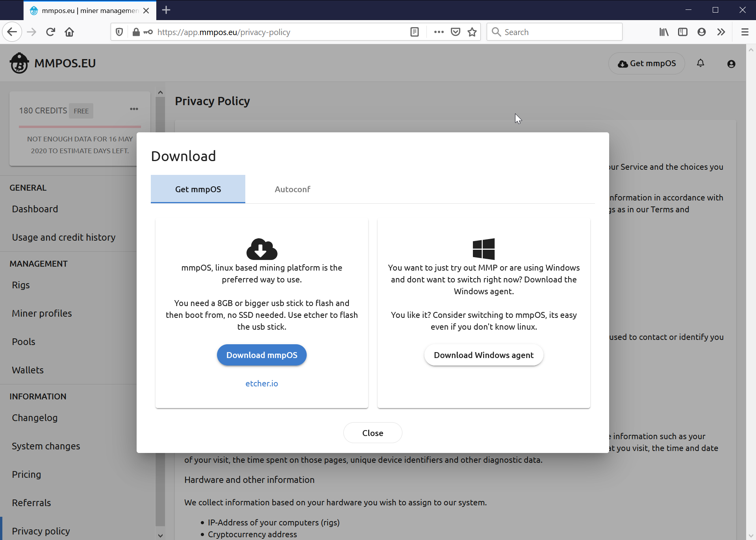756x540 pixels.
Task: Click the site padlock security icon
Action: point(136,32)
